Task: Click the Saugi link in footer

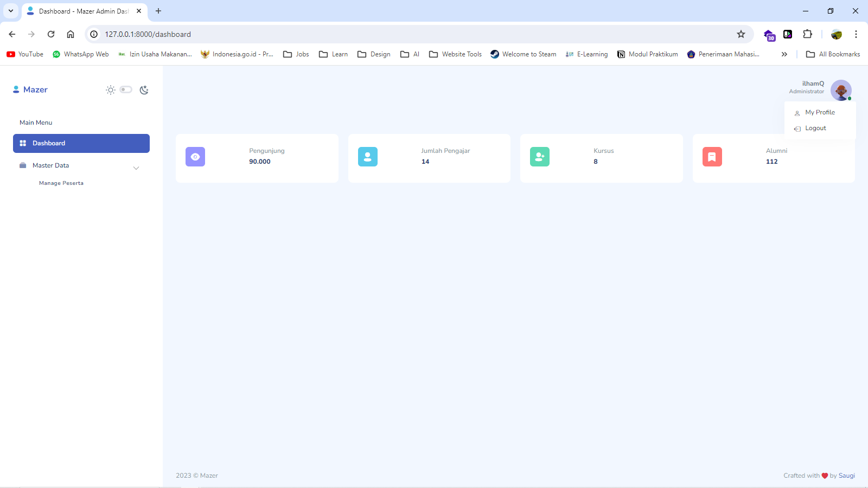Action: coord(846,476)
